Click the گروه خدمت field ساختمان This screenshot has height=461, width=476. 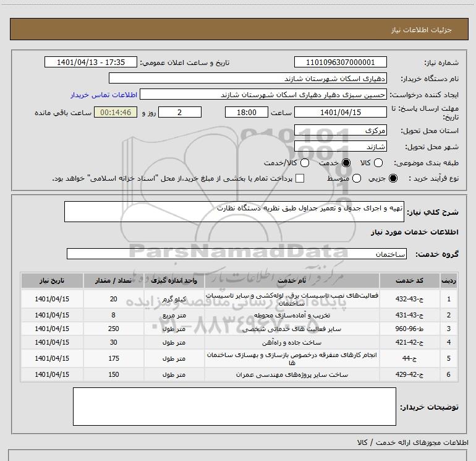(x=237, y=254)
